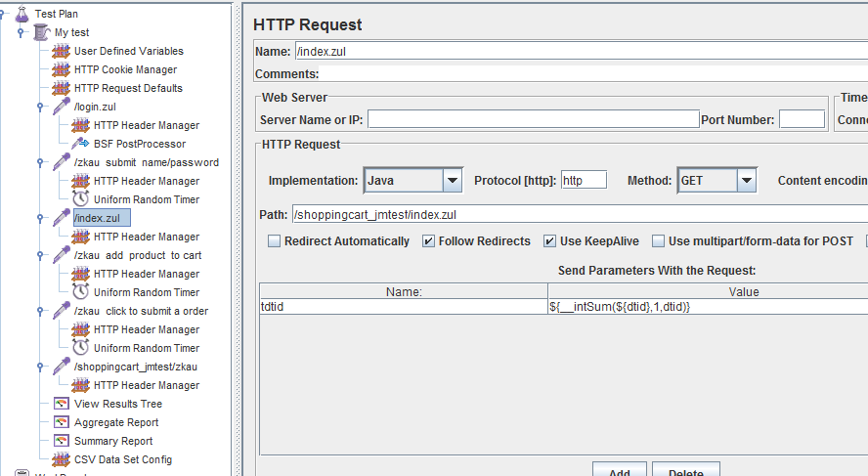Click the Uniform Random Timer icon under add product to cart
Screen dimensions: 868x476
tap(81, 291)
